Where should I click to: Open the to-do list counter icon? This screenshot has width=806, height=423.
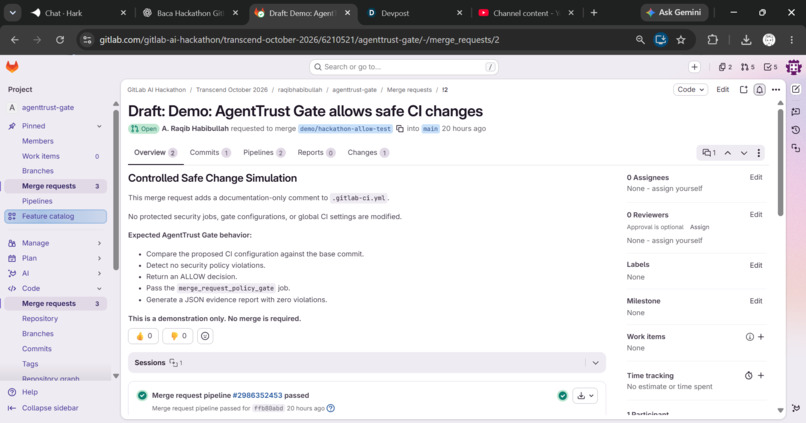point(771,67)
